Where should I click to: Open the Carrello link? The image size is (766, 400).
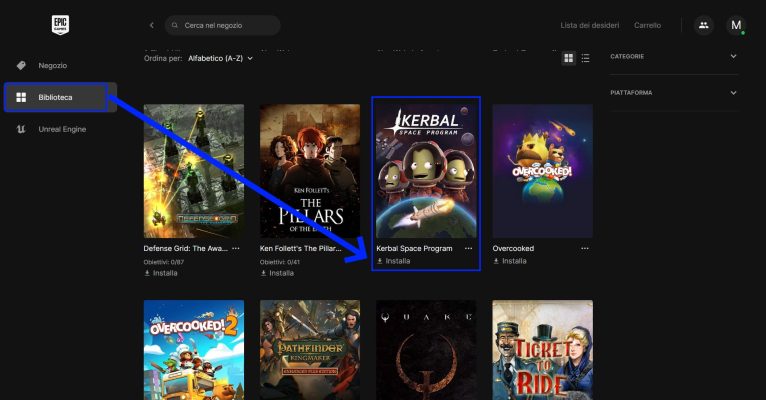point(647,25)
